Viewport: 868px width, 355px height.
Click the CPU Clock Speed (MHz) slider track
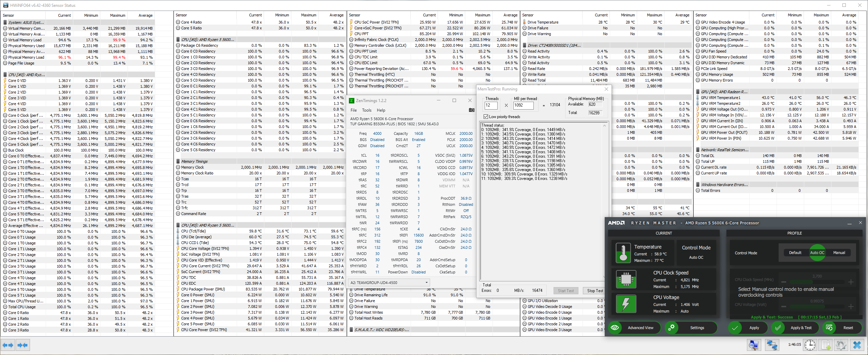pyautogui.click(x=817, y=282)
